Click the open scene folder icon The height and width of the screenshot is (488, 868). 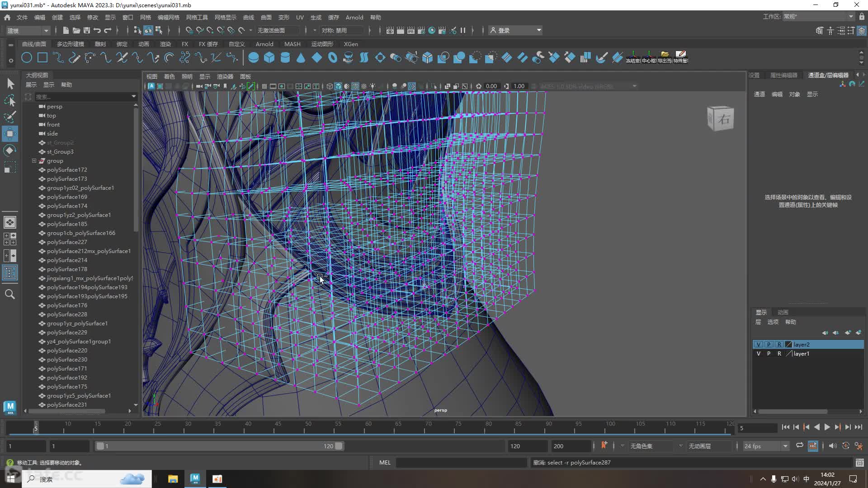[76, 30]
